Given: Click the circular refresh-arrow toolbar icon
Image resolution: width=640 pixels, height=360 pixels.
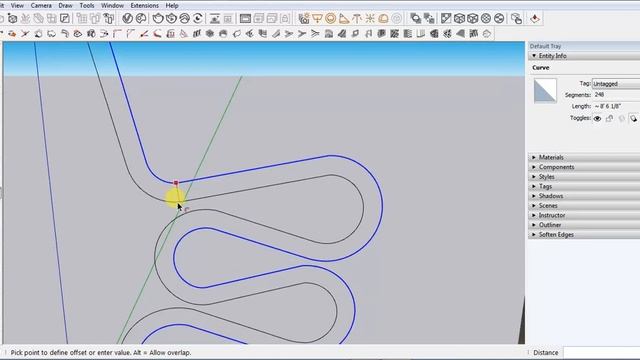Looking at the screenshot, I should coord(198,18).
